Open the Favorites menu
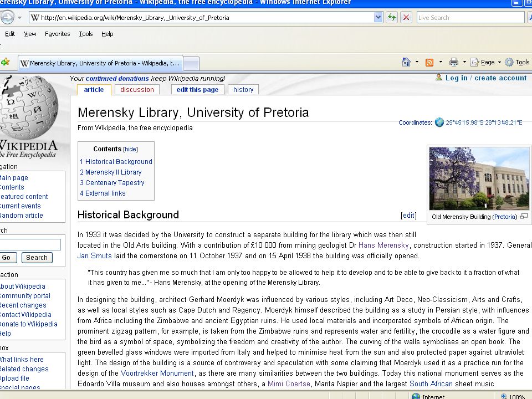The height and width of the screenshot is (399, 532). [x=57, y=34]
